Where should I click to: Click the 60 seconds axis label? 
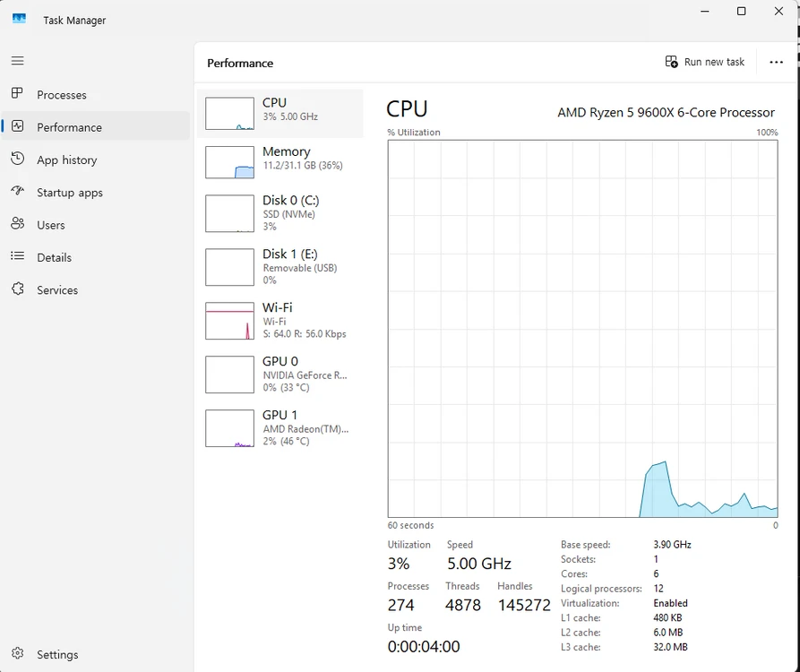[410, 525]
